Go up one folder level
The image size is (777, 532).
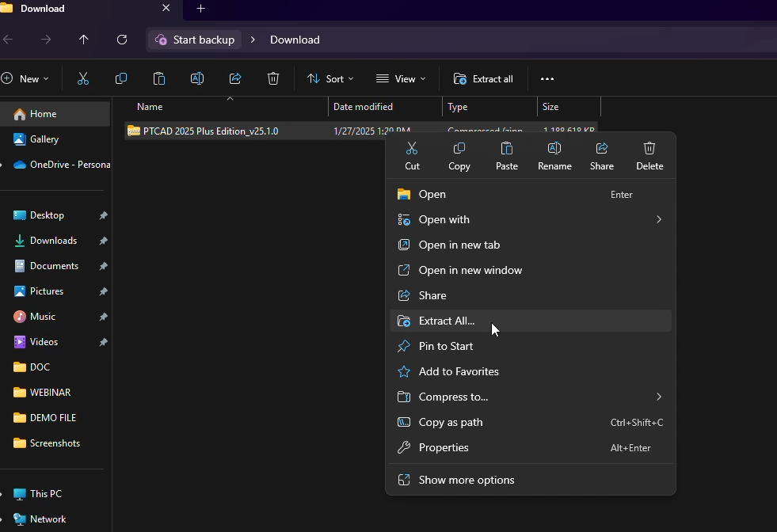(x=84, y=40)
